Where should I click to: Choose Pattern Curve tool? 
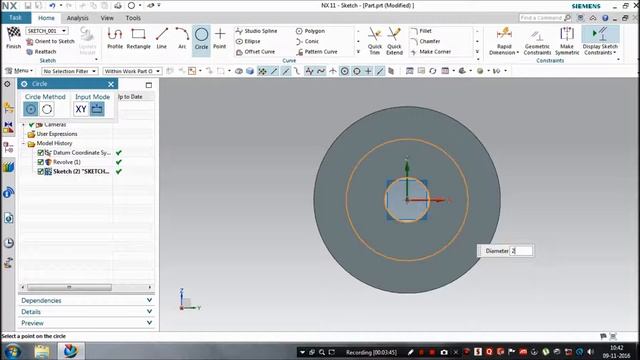(317, 52)
